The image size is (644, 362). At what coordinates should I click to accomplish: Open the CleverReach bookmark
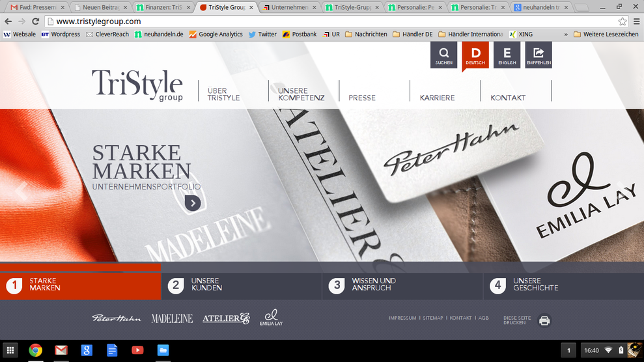pyautogui.click(x=107, y=35)
